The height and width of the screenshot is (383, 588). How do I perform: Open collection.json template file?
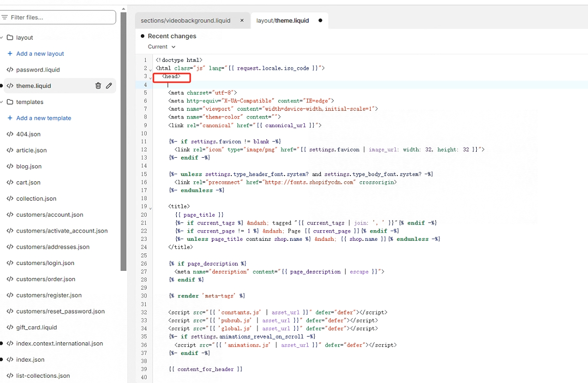coord(36,199)
